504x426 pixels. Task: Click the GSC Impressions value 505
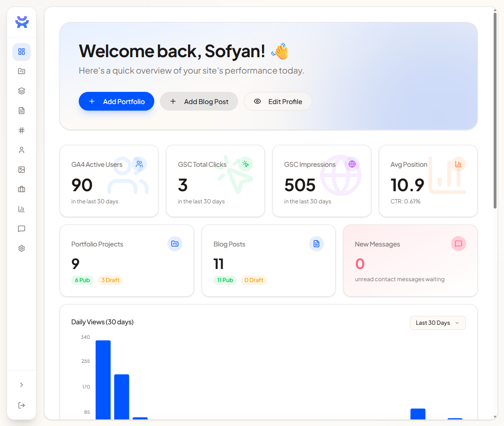coord(300,185)
